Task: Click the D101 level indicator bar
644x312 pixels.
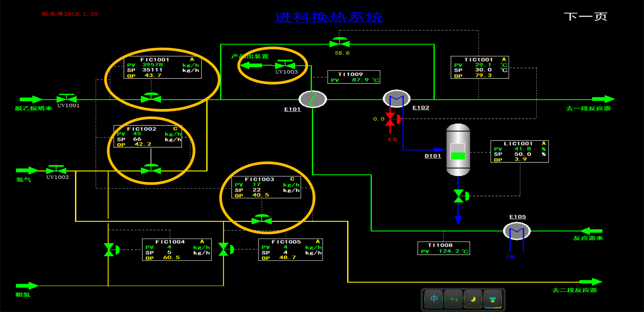Action: pyautogui.click(x=458, y=151)
